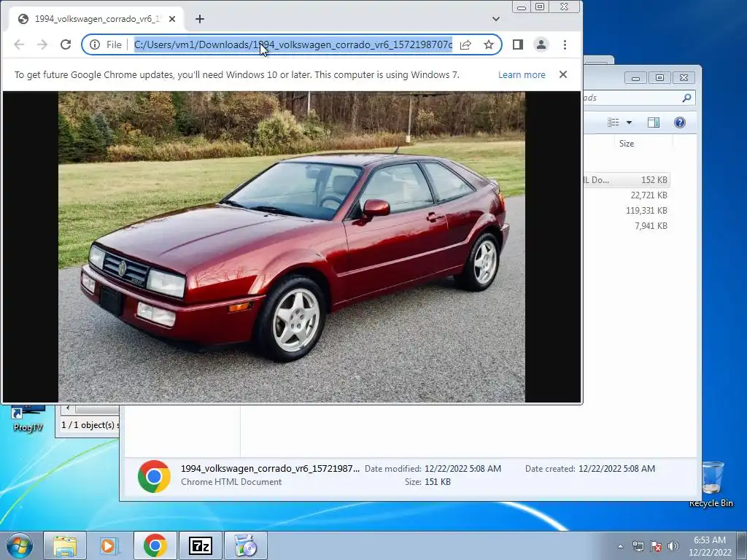Open Chrome side panel
Image resolution: width=747 pixels, height=560 pixels.
click(518, 44)
